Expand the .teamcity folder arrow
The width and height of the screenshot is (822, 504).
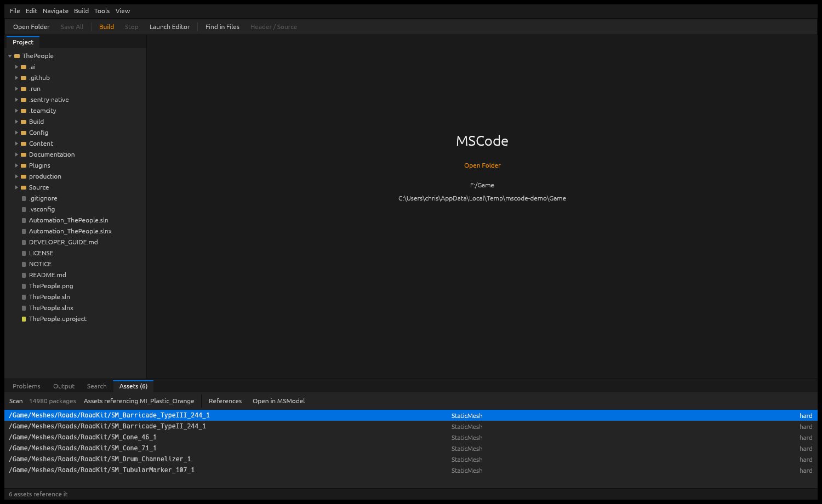coord(16,111)
